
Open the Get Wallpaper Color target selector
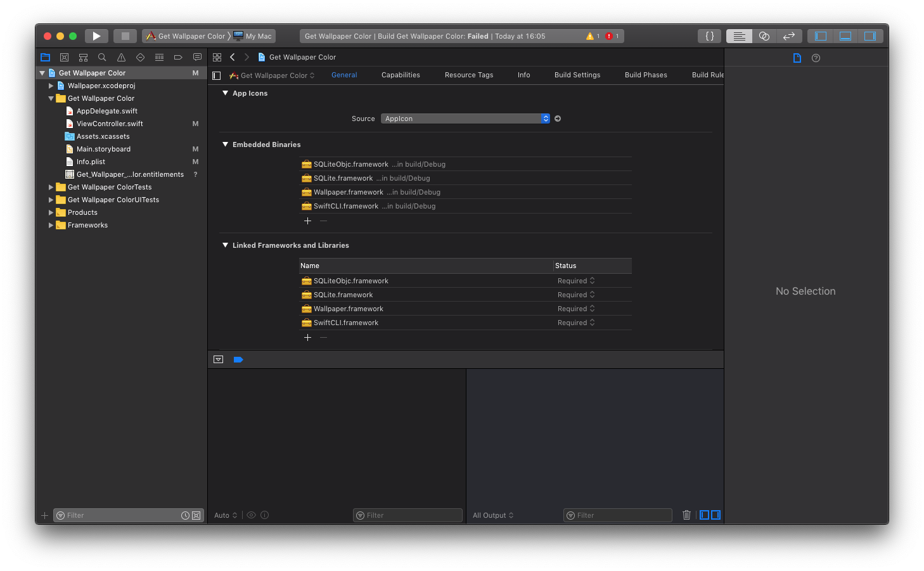click(272, 75)
